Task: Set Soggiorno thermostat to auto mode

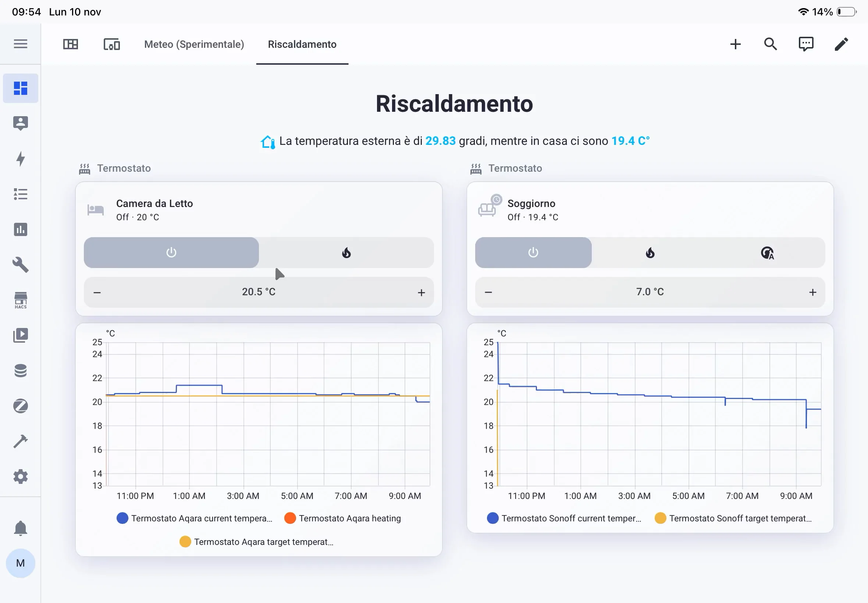Action: click(x=767, y=252)
